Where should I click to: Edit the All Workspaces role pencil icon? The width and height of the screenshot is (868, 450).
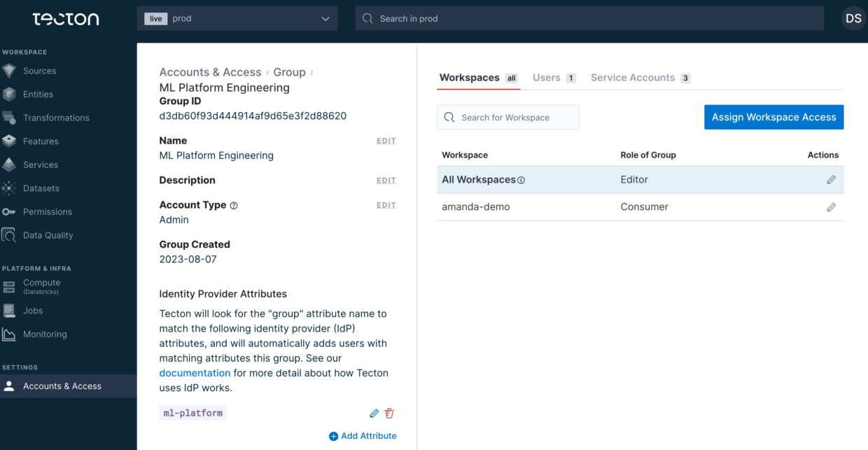[831, 180]
